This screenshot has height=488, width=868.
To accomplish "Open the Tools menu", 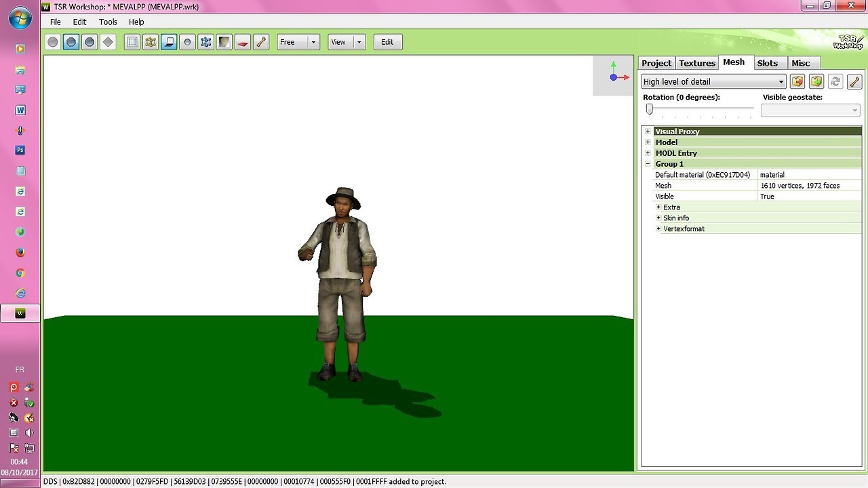I will 108,22.
